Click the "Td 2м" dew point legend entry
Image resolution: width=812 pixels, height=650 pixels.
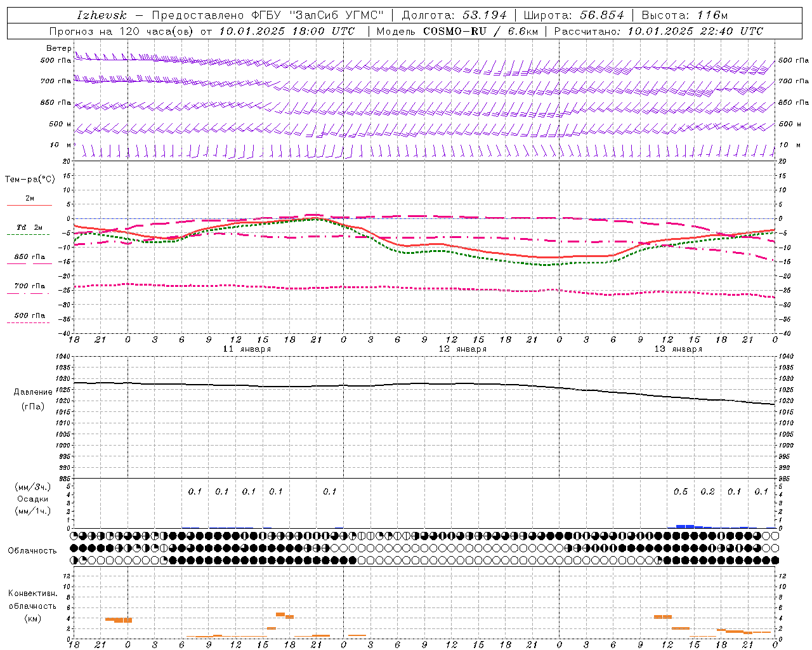(30, 227)
